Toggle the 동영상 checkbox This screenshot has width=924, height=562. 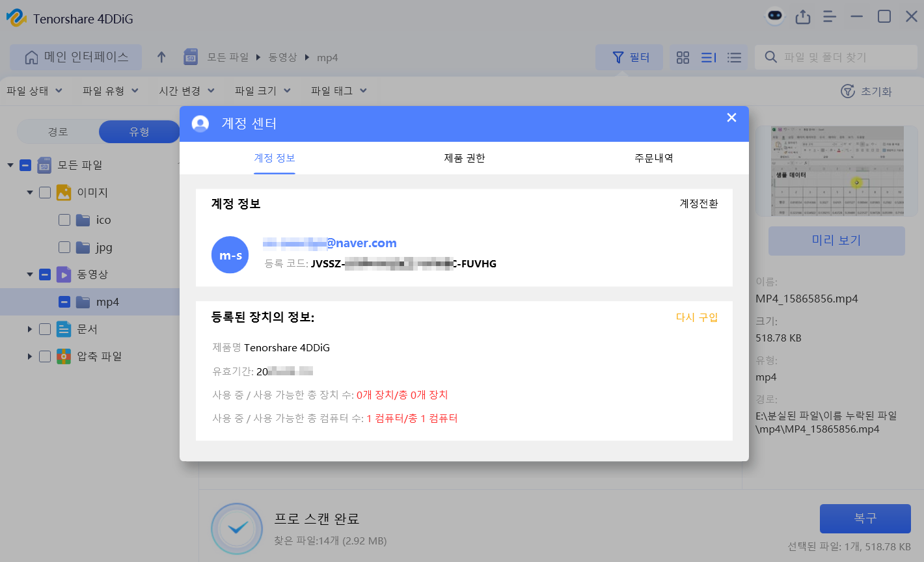(45, 274)
